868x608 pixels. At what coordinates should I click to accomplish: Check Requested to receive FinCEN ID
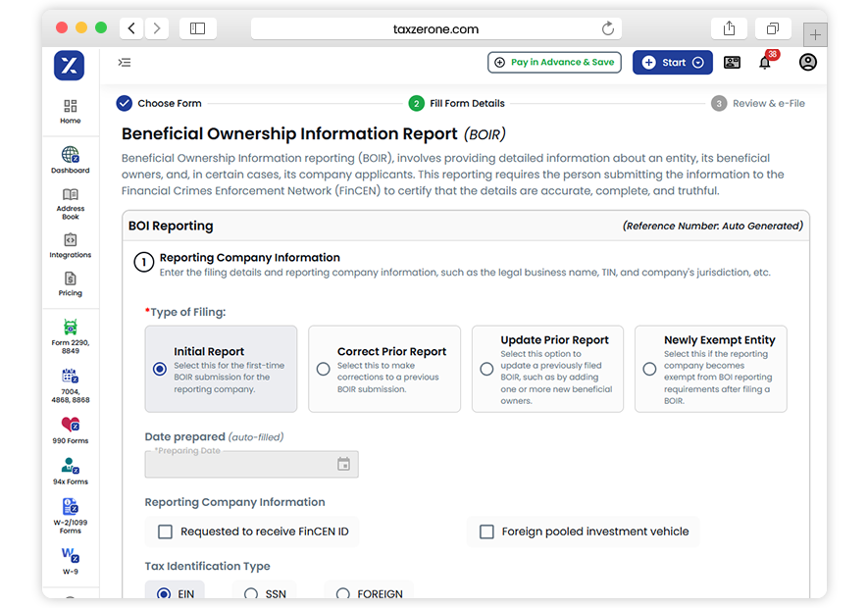pyautogui.click(x=166, y=532)
